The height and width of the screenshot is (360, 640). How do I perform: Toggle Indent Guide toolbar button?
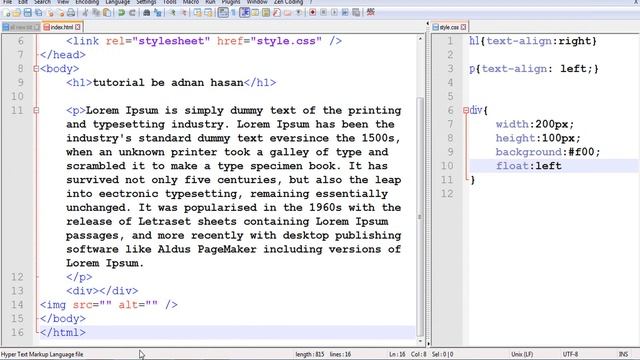pyautogui.click(x=244, y=13)
